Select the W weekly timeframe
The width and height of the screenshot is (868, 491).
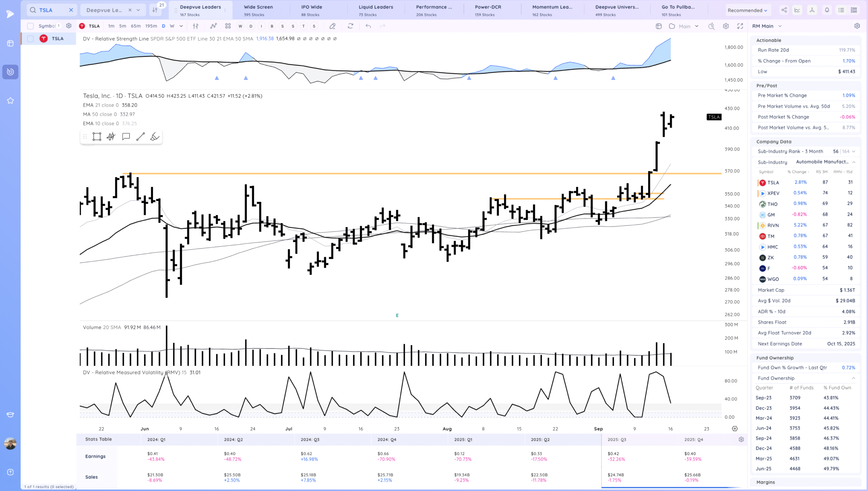172,26
